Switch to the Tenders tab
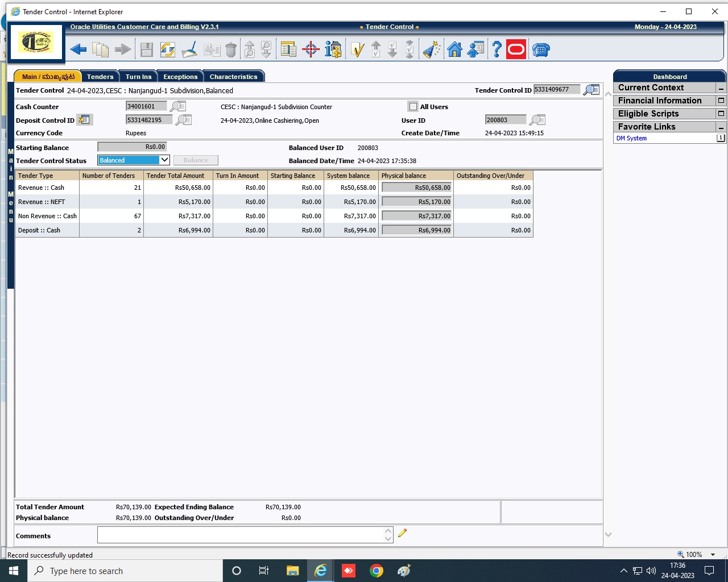This screenshot has width=728, height=582. (100, 77)
